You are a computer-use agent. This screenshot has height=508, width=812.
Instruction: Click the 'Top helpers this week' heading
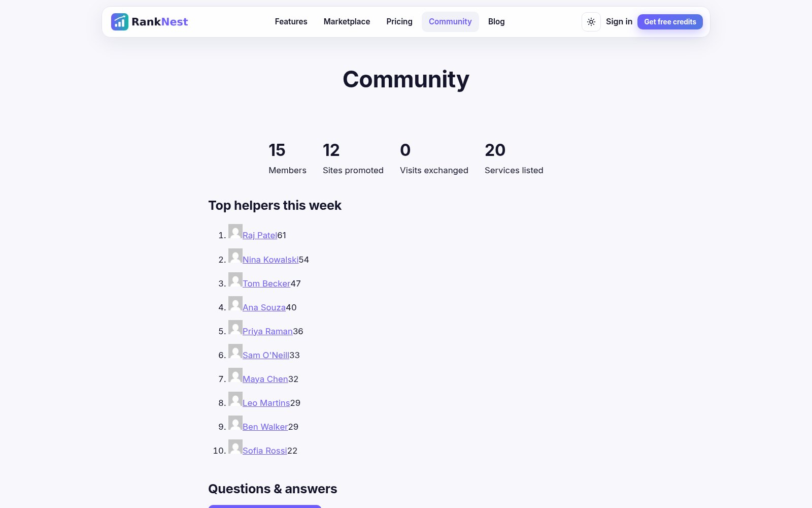(x=275, y=205)
